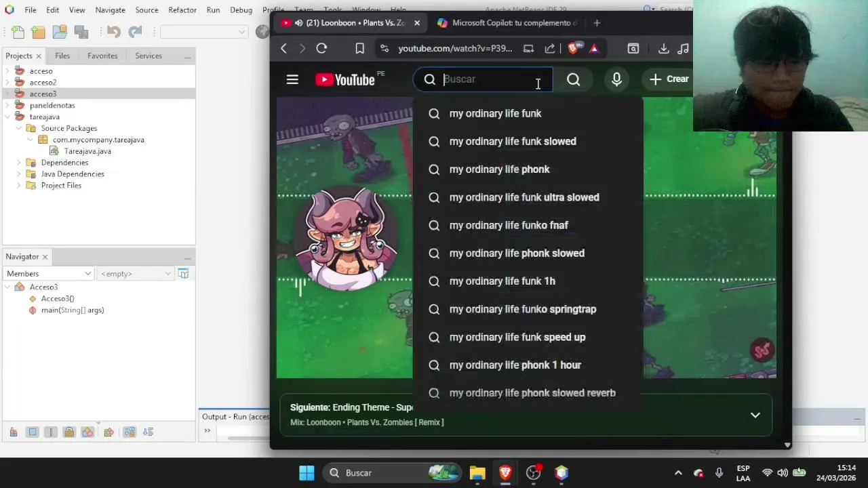
Task: Click the Undo arrow in NetBeans toolbar
Action: 113,32
